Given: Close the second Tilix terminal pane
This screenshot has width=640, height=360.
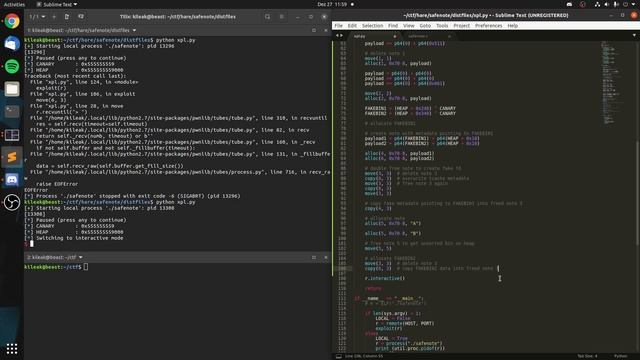Looking at the screenshot, I should click(326, 258).
